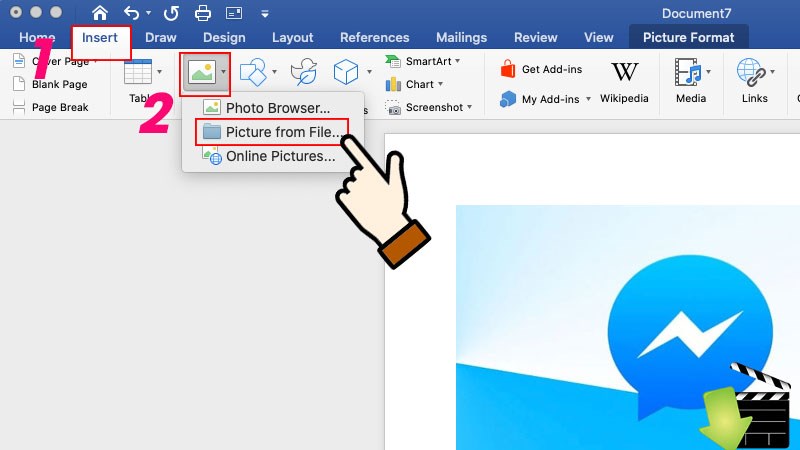The width and height of the screenshot is (800, 450).
Task: Choose Picture from File... menu item
Action: (272, 132)
